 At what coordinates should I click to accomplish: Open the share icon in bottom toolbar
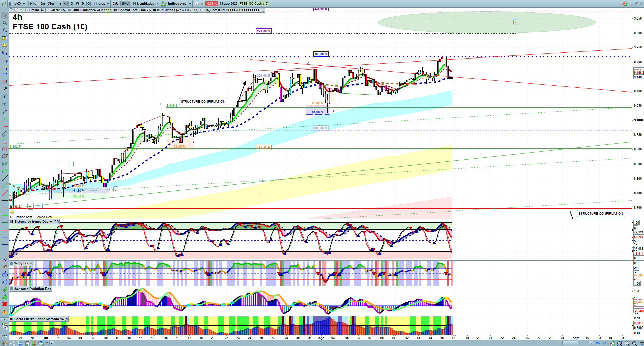(x=12, y=343)
